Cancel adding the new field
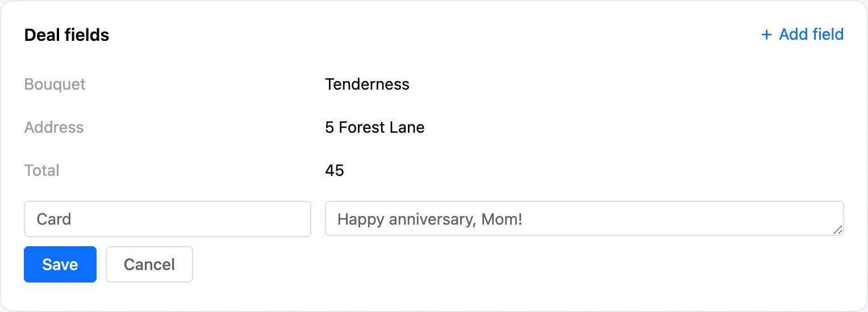The width and height of the screenshot is (868, 312). (x=149, y=264)
